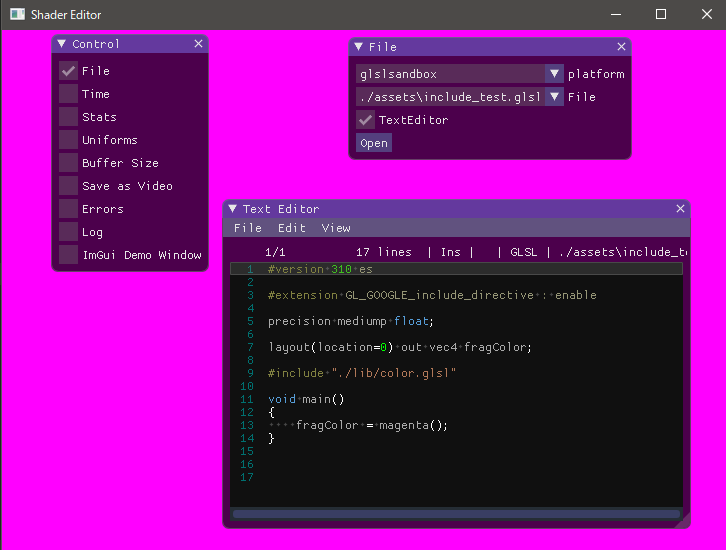Image resolution: width=726 pixels, height=550 pixels.
Task: Open the platform dropdown arrow
Action: coord(554,74)
